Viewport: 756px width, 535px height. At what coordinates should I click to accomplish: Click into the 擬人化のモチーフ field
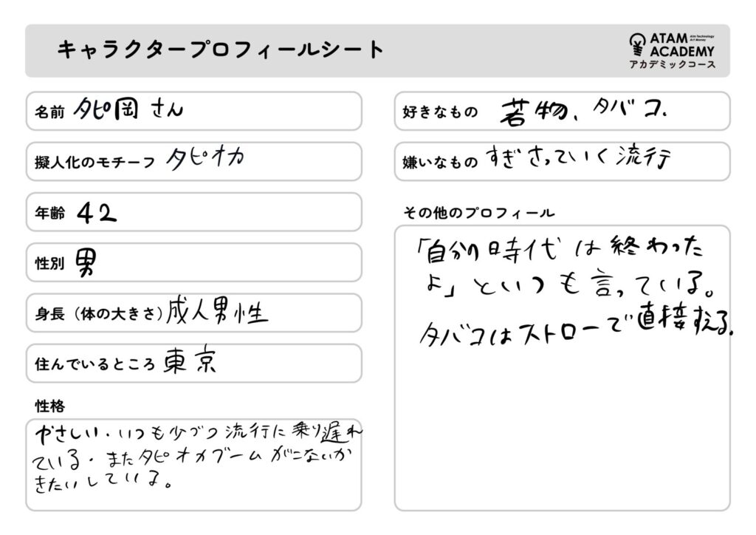[x=193, y=161]
